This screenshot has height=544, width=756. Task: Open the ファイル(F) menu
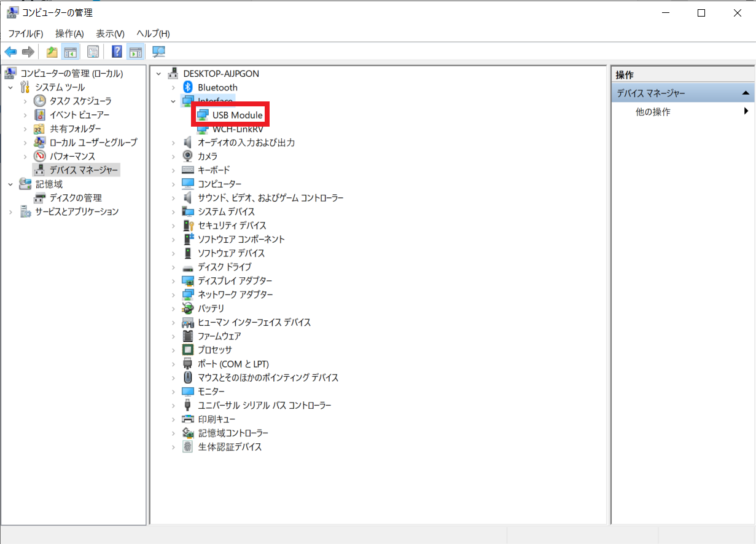pos(25,33)
